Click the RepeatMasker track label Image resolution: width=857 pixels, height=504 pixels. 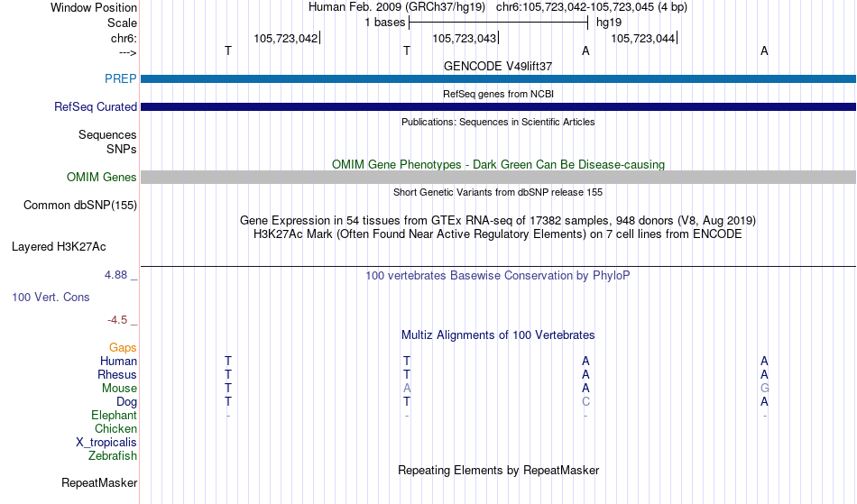tap(99, 482)
